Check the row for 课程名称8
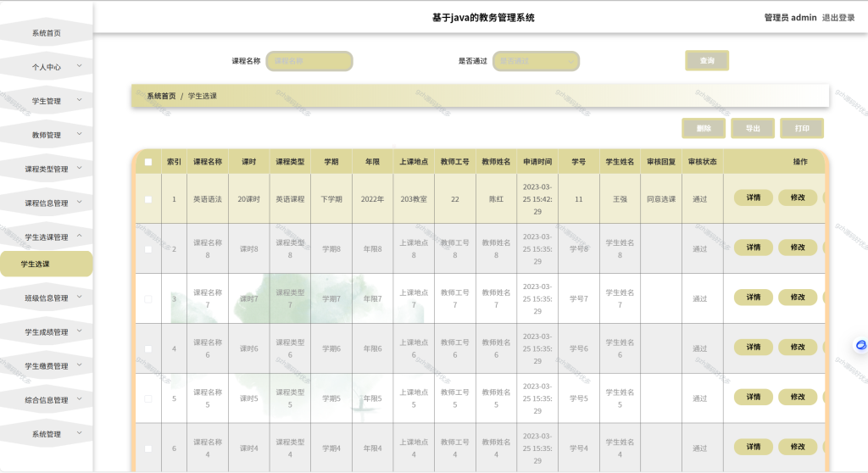 coord(148,249)
